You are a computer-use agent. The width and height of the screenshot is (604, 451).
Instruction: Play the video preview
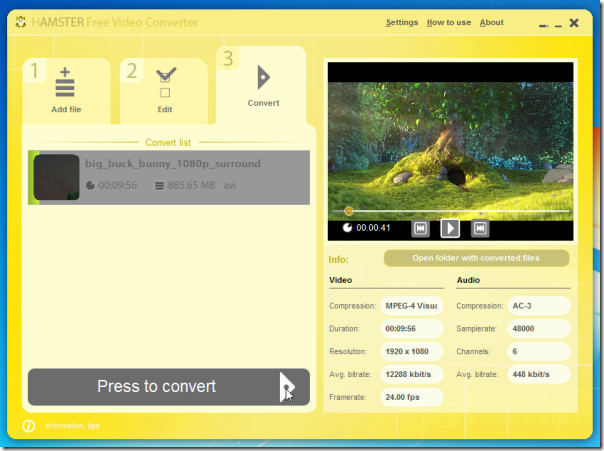450,228
